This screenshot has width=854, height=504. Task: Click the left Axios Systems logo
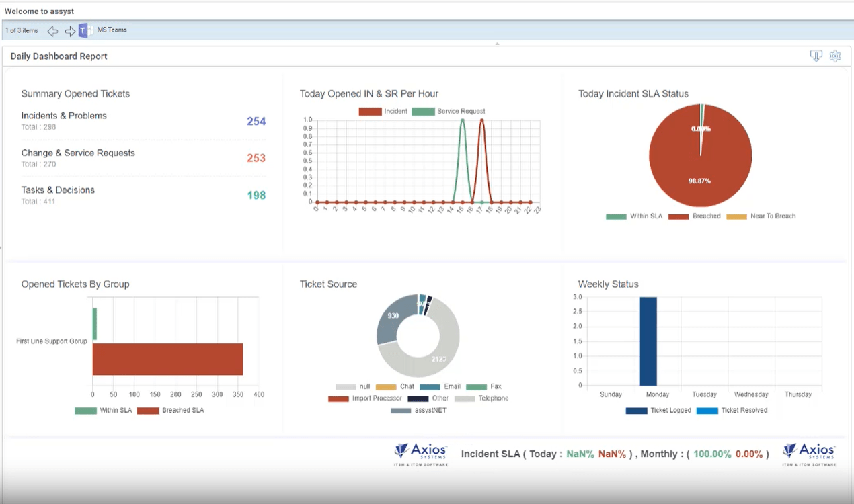[420, 454]
